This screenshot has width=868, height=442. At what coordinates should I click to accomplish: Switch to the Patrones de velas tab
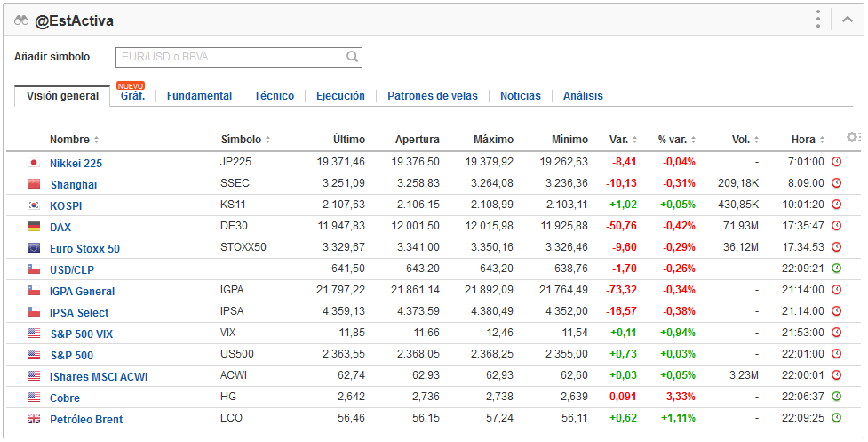click(433, 96)
